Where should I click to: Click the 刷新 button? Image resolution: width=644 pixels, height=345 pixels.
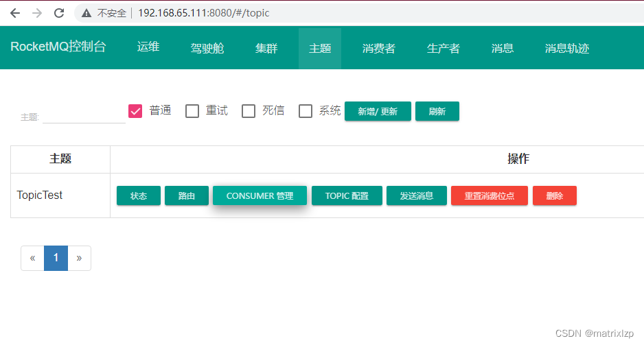pos(437,111)
